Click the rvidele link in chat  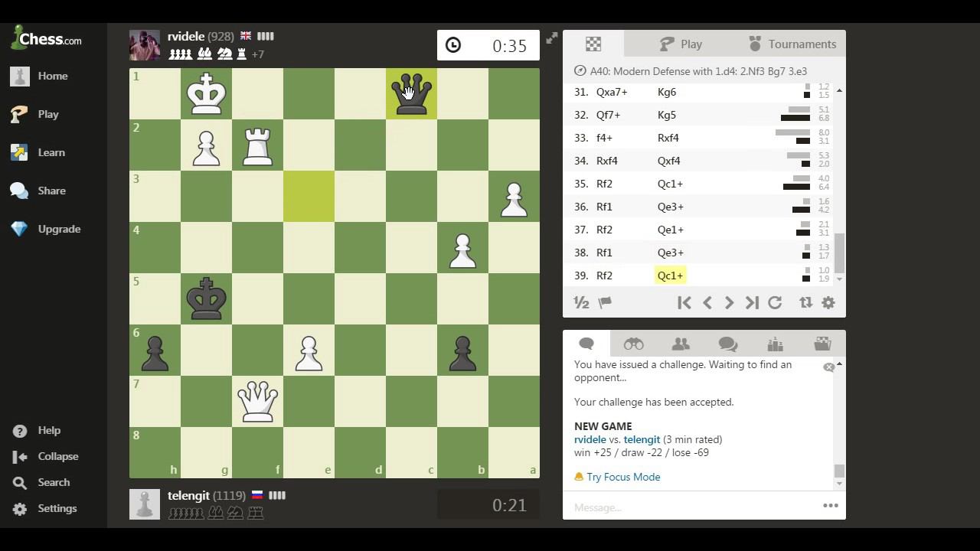[590, 439]
